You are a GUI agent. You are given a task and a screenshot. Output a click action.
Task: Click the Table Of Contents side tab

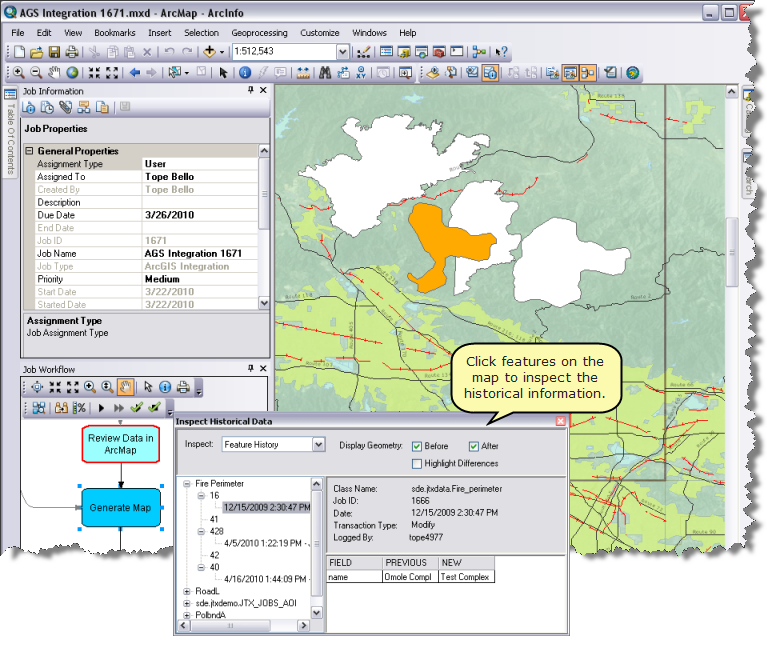10,134
